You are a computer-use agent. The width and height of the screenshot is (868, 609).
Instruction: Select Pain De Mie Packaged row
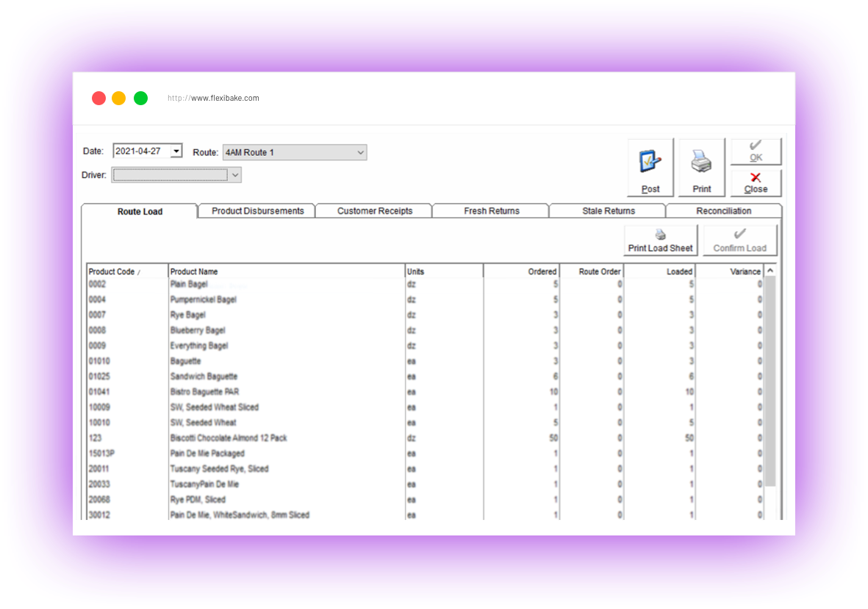425,453
